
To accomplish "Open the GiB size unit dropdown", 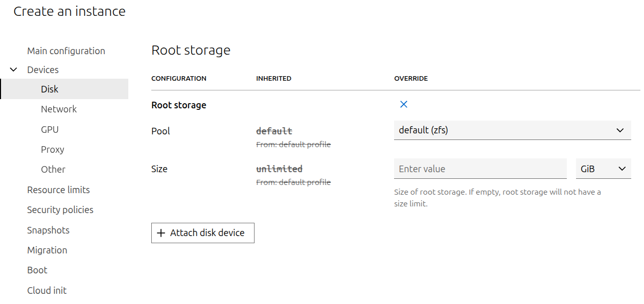I will (x=603, y=169).
